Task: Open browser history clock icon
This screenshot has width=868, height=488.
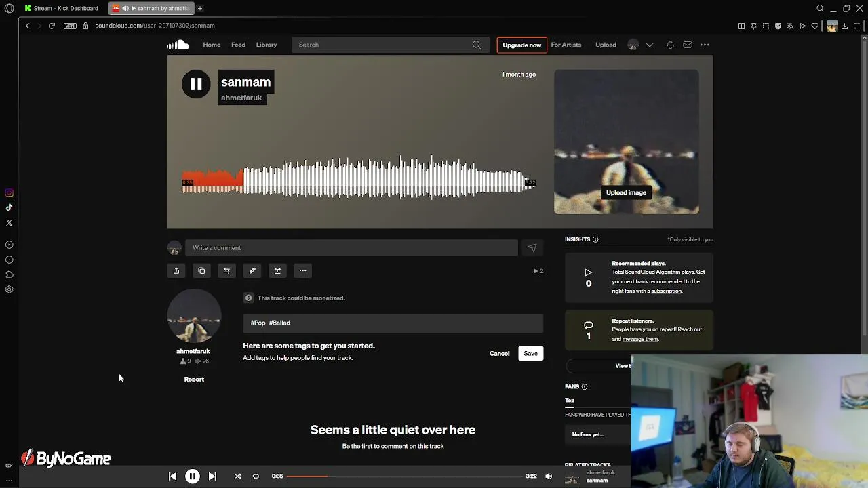Action: pyautogui.click(x=9, y=260)
